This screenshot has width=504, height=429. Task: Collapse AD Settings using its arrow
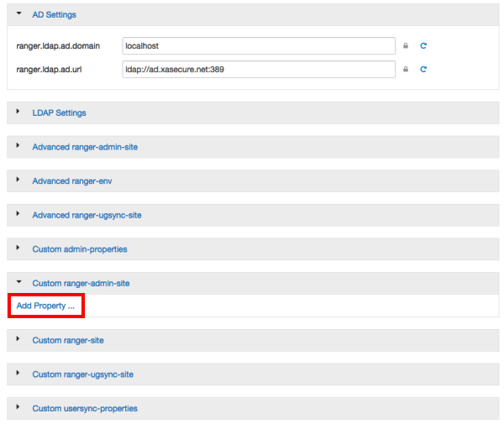pos(18,13)
